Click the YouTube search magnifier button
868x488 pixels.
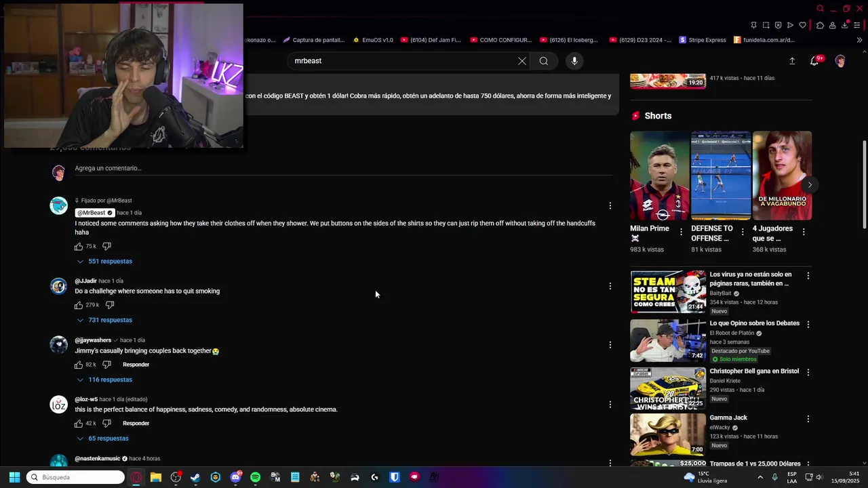544,61
